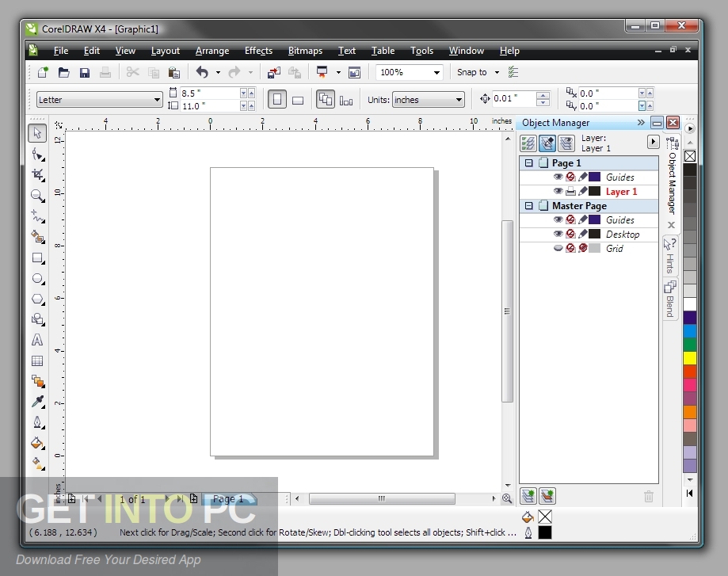Select the Pick tool

[x=37, y=133]
